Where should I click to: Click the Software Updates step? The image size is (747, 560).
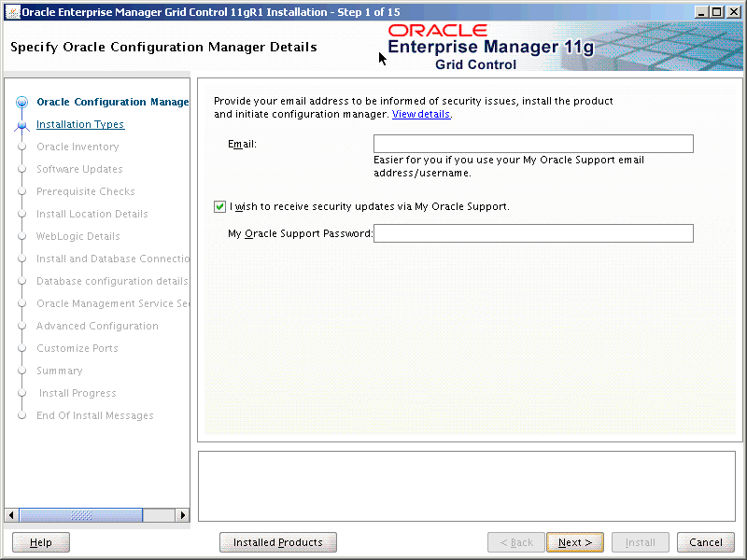(x=79, y=169)
